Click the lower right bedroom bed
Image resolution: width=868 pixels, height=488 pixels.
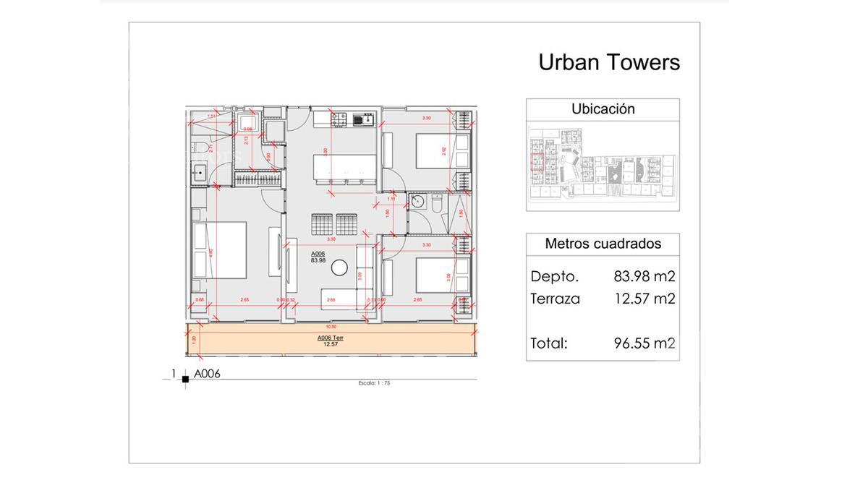tap(443, 274)
